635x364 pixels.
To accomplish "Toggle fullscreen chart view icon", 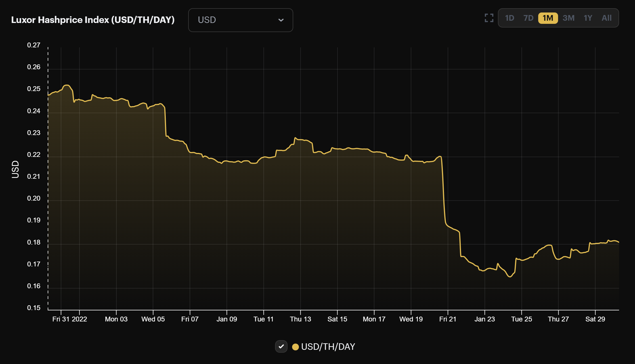I will (489, 18).
